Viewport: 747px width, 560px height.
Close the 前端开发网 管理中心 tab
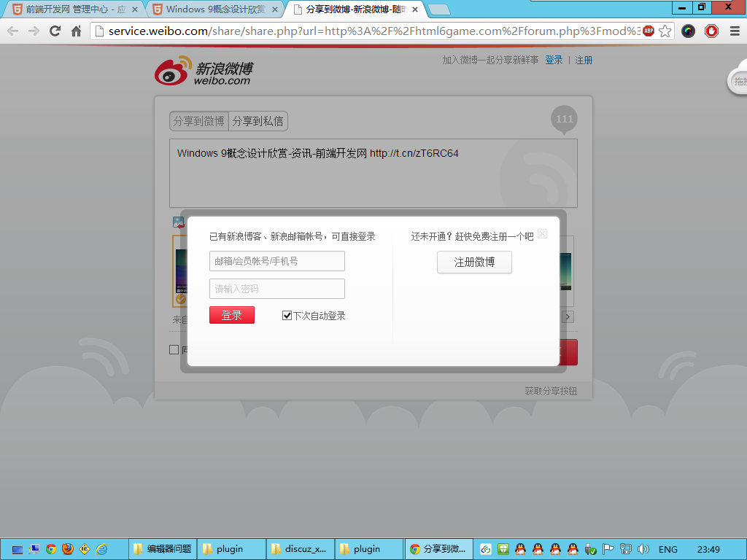click(135, 9)
